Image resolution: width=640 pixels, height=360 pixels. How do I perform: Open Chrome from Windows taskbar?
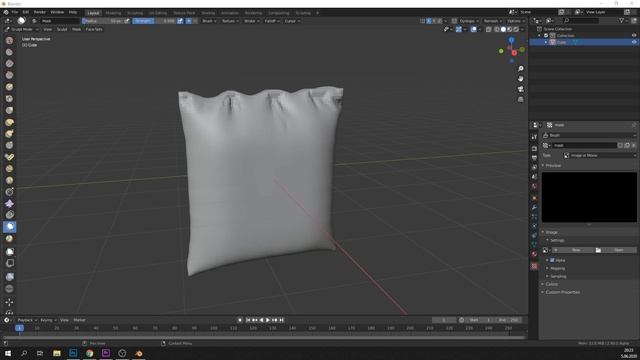89,353
